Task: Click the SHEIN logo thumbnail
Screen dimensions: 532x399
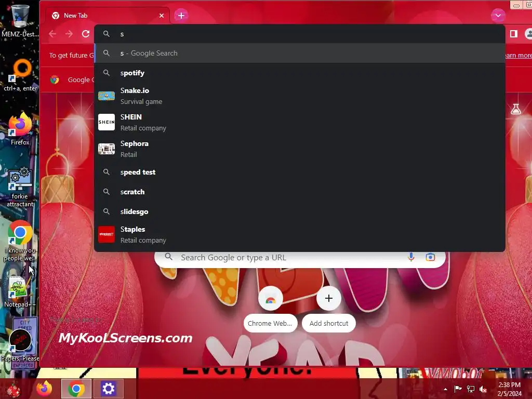Action: pyautogui.click(x=107, y=122)
